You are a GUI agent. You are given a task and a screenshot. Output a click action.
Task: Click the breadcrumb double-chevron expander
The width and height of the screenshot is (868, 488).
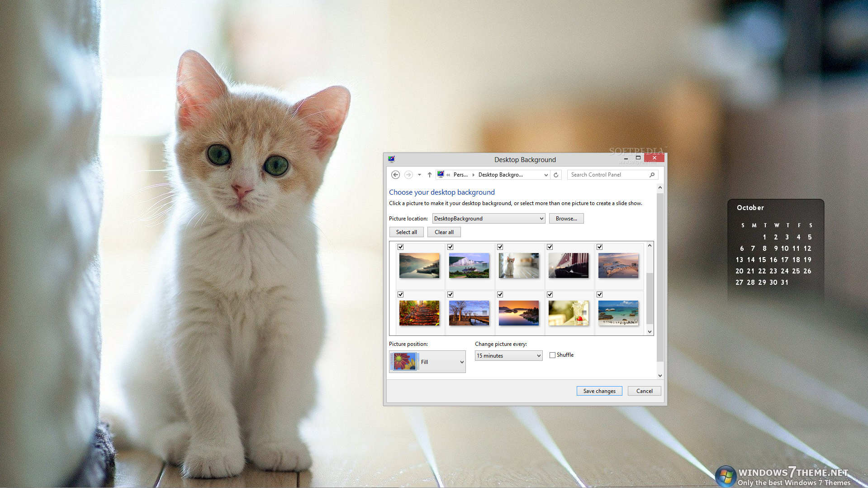(x=448, y=175)
